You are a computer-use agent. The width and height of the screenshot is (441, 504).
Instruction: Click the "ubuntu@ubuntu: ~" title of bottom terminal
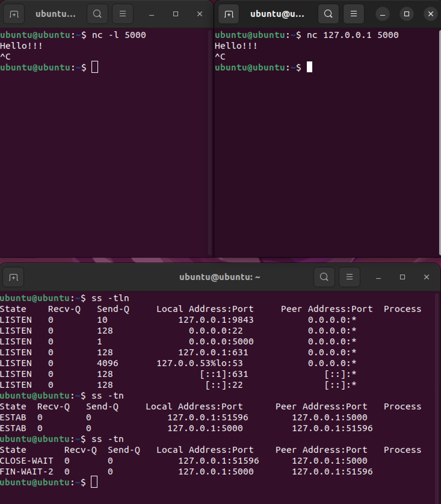(x=220, y=277)
